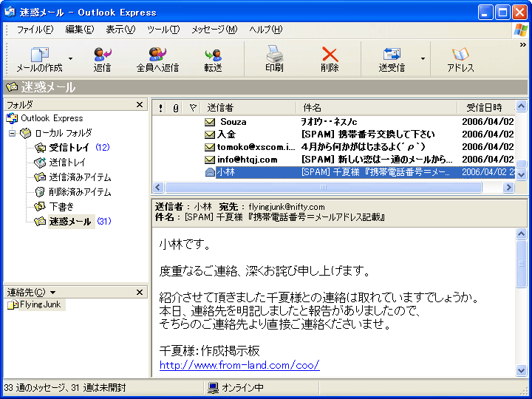532x399 pixels.
Task: Select the message from Souza
Action: (x=333, y=122)
